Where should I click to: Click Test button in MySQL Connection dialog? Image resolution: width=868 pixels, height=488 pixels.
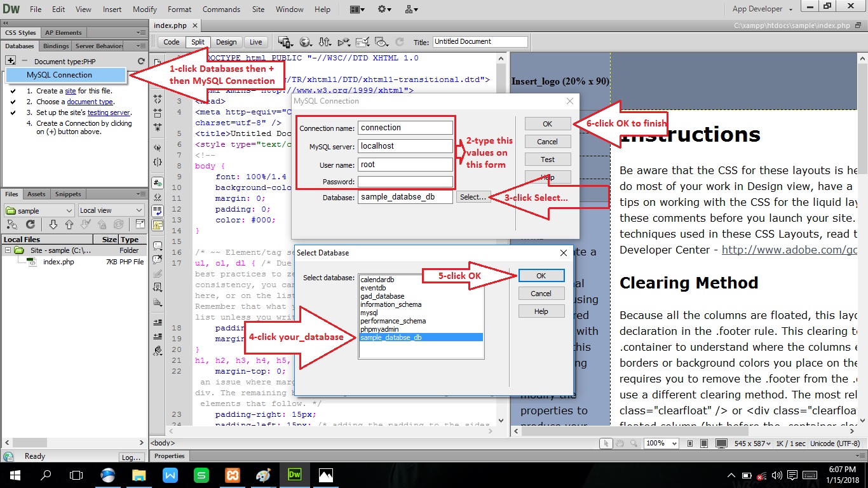pyautogui.click(x=548, y=159)
